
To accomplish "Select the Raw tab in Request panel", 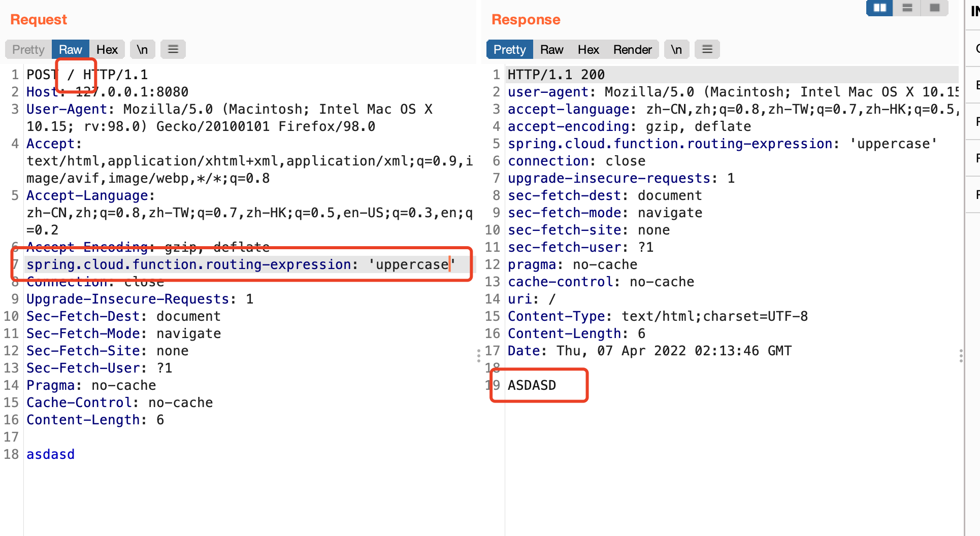I will click(71, 50).
